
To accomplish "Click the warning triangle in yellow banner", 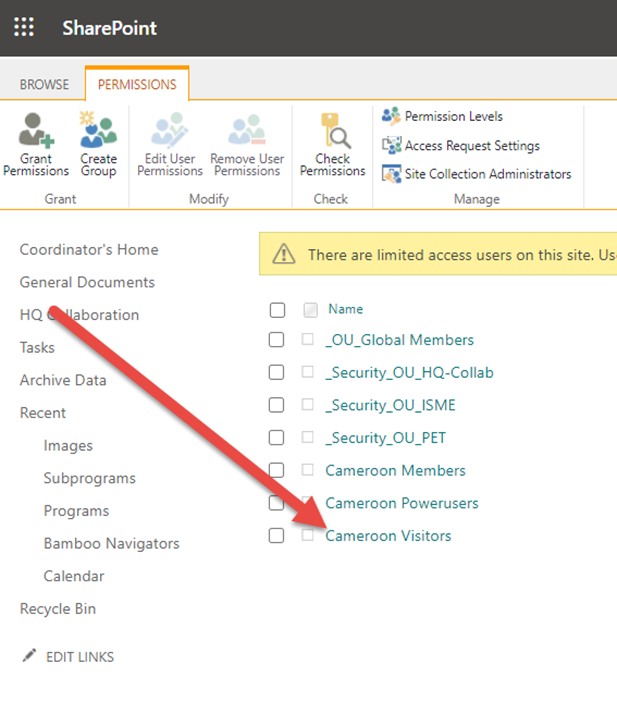I will tap(284, 254).
